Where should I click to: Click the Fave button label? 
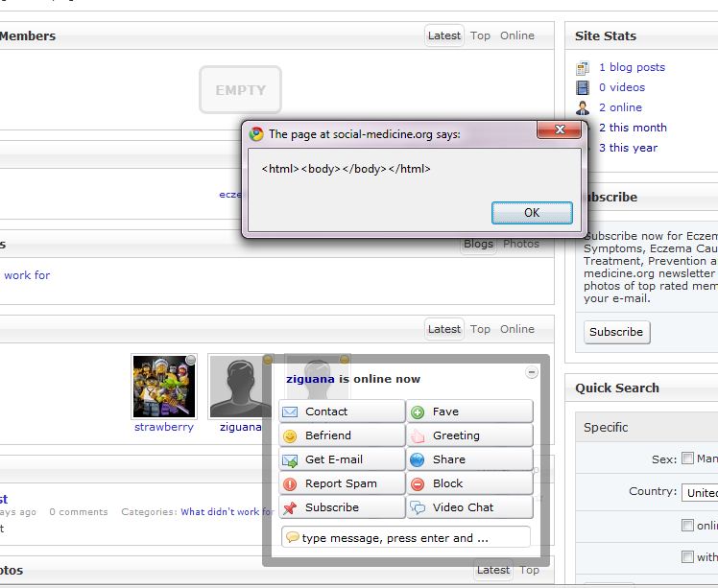pyautogui.click(x=445, y=412)
